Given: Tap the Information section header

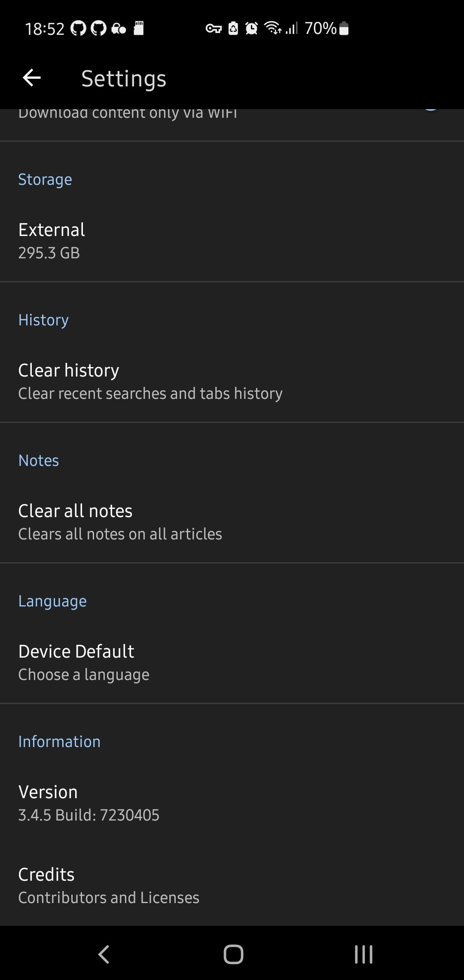Looking at the screenshot, I should point(59,741).
